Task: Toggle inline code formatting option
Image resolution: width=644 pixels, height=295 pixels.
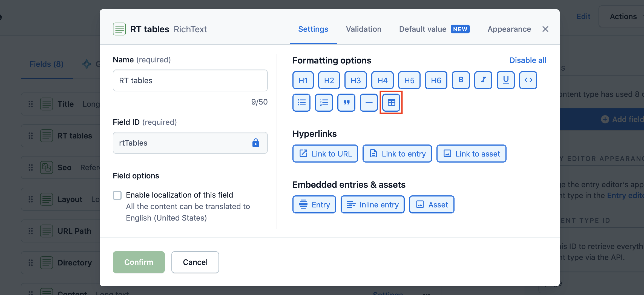Action: [x=528, y=80]
